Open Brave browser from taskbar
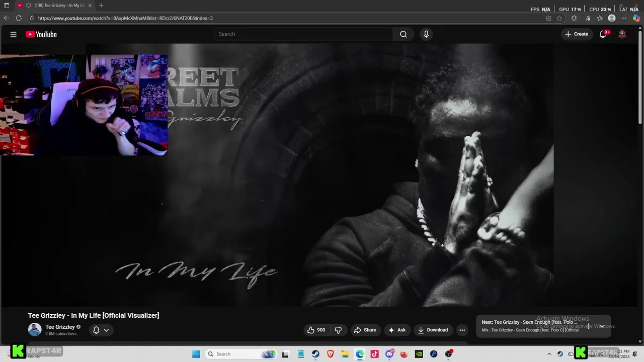 [330, 354]
